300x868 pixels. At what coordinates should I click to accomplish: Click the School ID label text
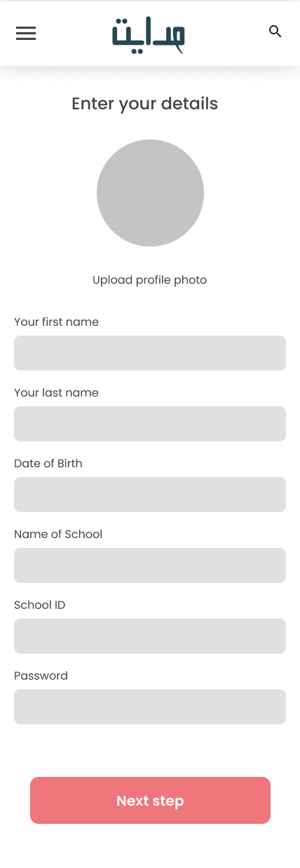point(40,605)
